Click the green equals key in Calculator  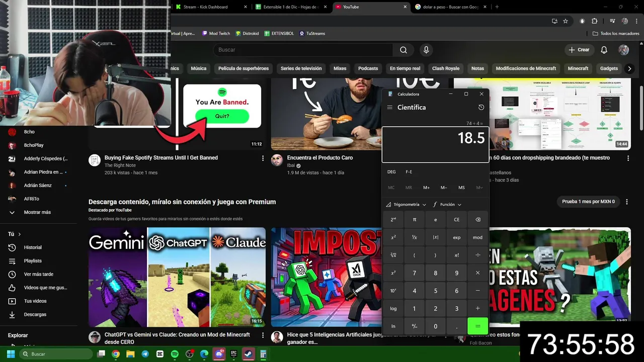pos(478,326)
